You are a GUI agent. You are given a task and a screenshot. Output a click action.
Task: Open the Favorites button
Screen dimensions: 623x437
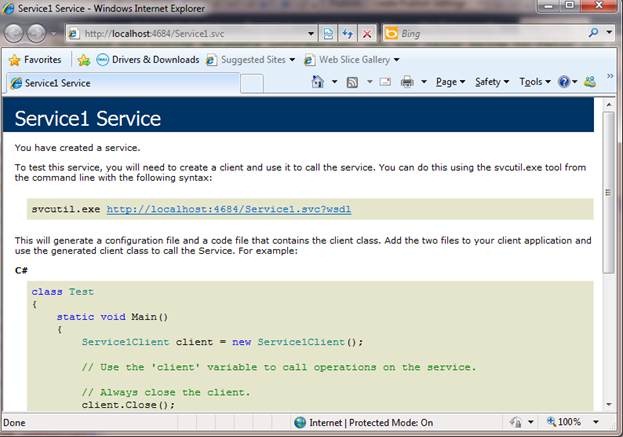coord(35,59)
